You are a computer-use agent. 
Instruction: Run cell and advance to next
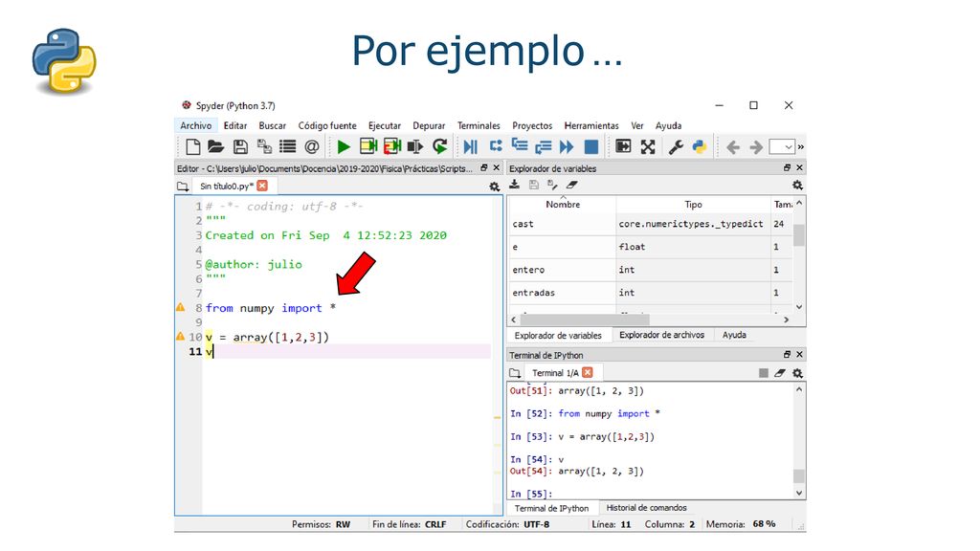point(391,146)
